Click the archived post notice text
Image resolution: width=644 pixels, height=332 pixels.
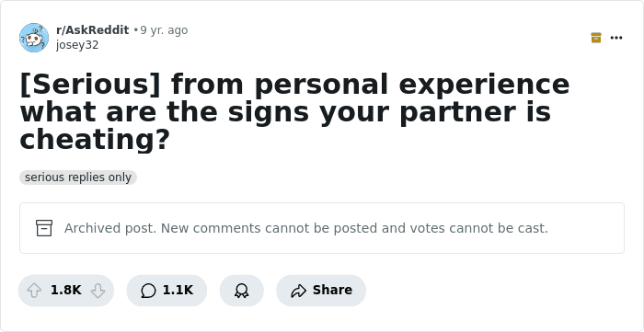[306, 228]
